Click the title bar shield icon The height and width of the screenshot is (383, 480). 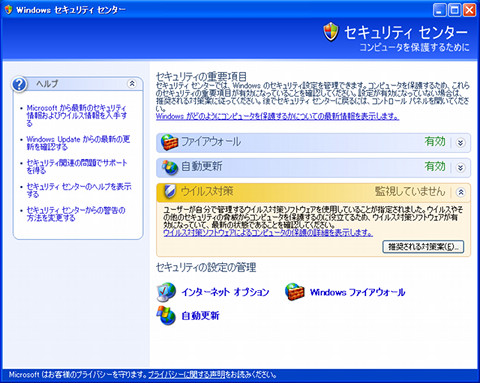click(8, 10)
